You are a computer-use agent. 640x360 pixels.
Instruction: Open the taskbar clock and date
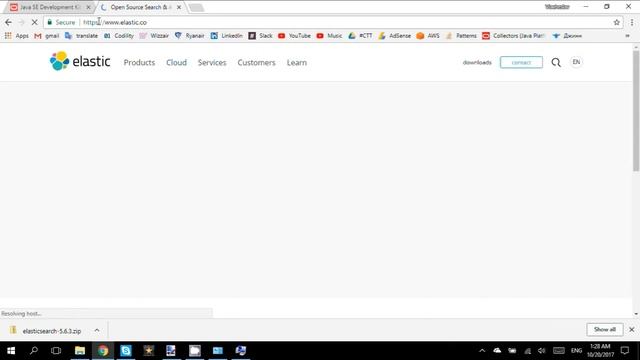click(600, 351)
